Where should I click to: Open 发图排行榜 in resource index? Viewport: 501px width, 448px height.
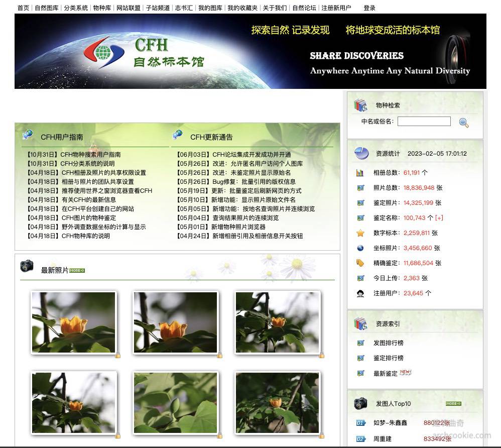388,343
